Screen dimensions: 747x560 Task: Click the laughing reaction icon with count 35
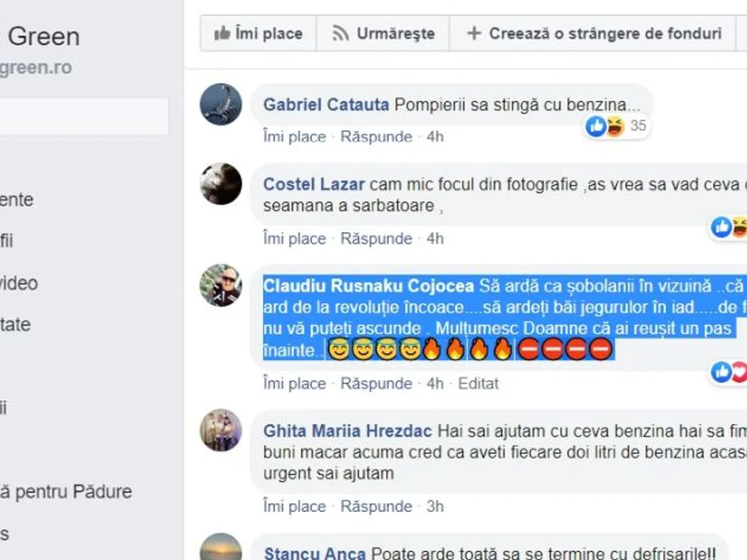point(614,126)
